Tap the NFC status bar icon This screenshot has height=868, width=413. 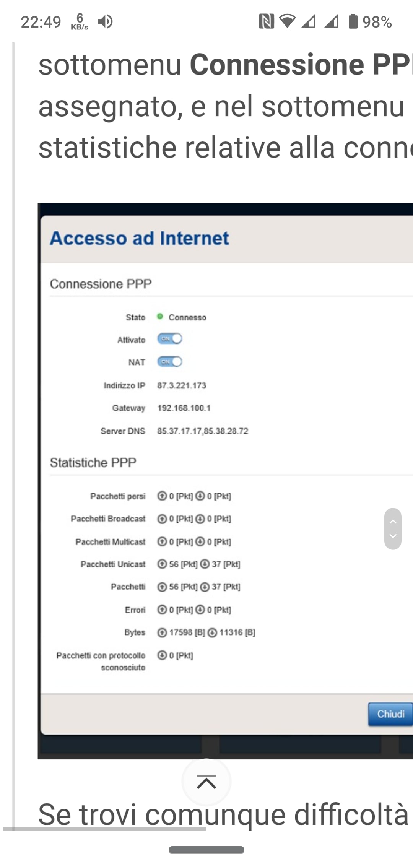pos(266,21)
